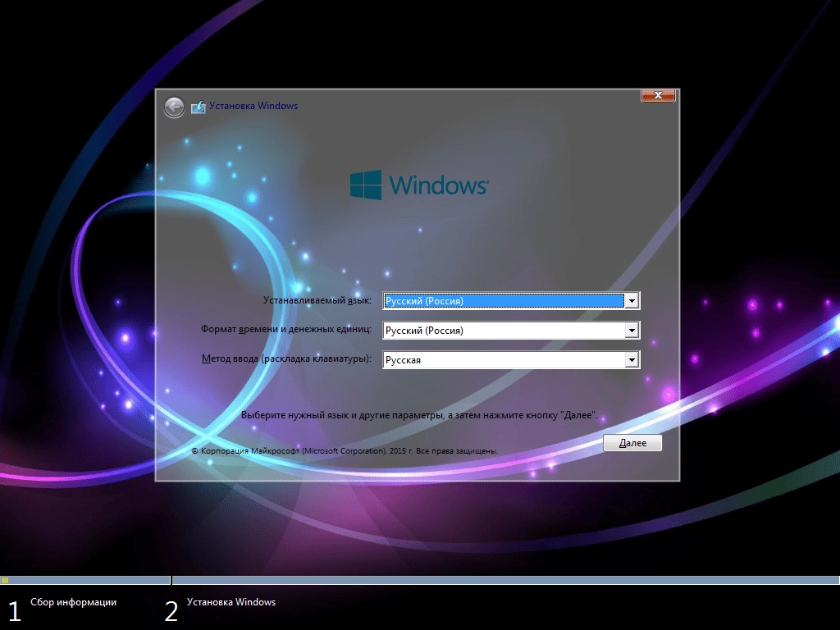Click the Windows Setup installer icon in title bar
The width and height of the screenshot is (840, 630).
coord(198,106)
